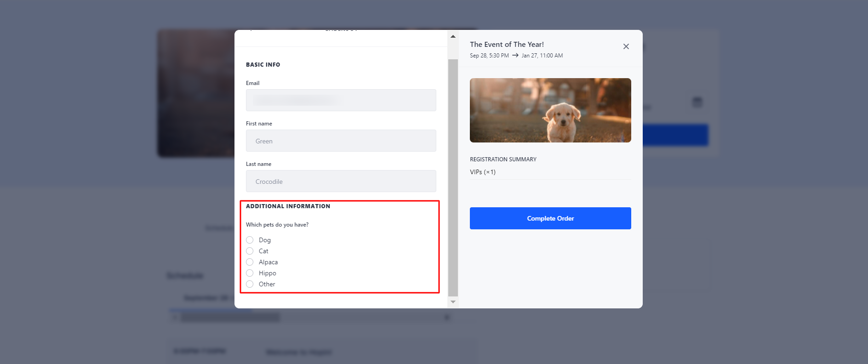Click the scrollbar down arrow in the form
This screenshot has height=364, width=868.
tap(453, 302)
